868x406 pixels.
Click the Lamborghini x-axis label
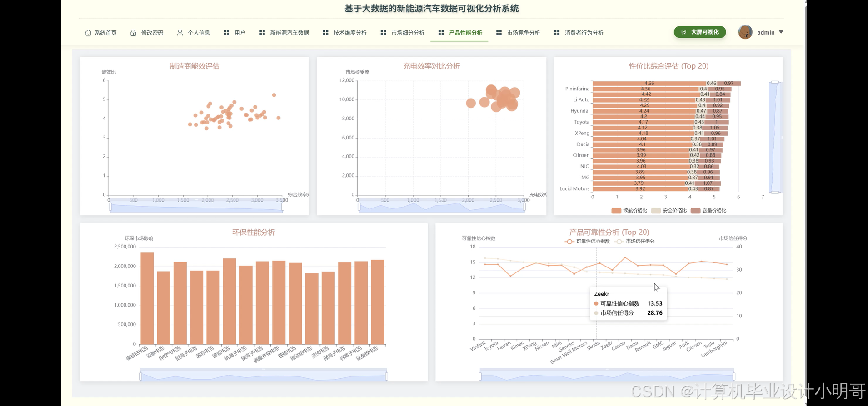tap(714, 349)
